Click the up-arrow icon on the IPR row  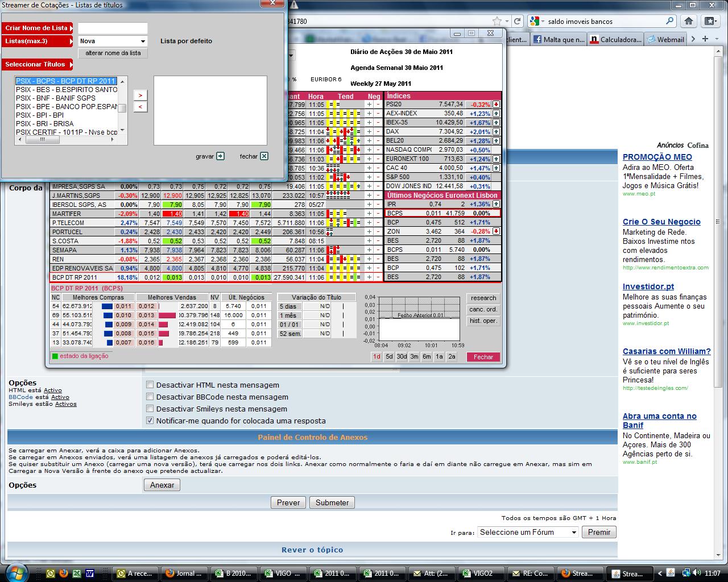[x=496, y=204]
